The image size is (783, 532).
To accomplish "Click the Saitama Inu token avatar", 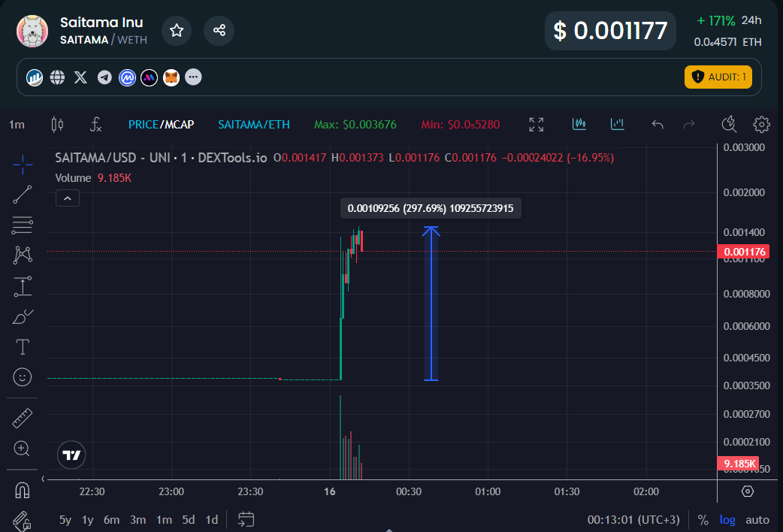I will (x=32, y=31).
